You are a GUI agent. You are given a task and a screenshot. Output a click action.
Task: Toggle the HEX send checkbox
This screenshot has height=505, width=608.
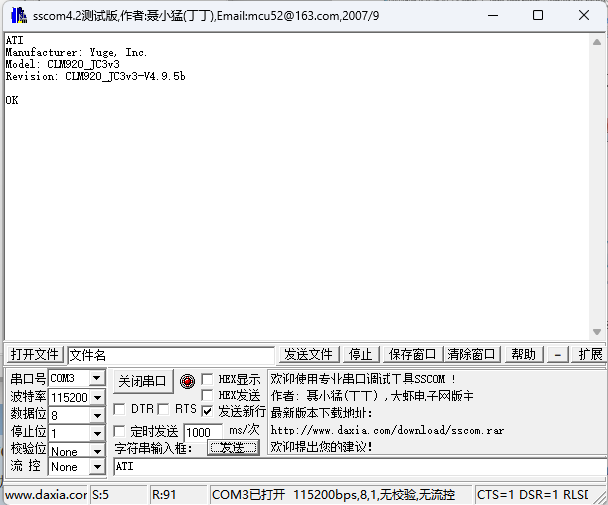click(207, 395)
